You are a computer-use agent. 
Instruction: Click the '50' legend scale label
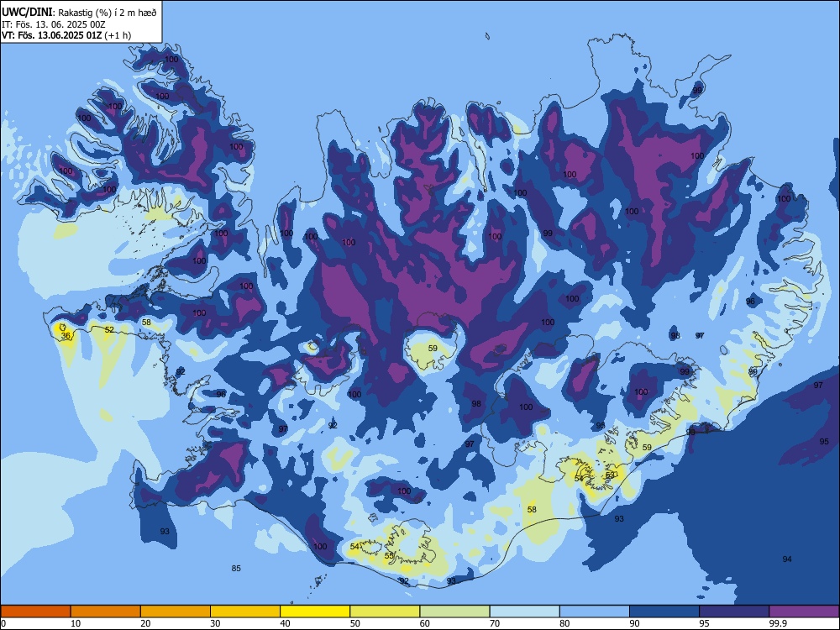click(354, 623)
